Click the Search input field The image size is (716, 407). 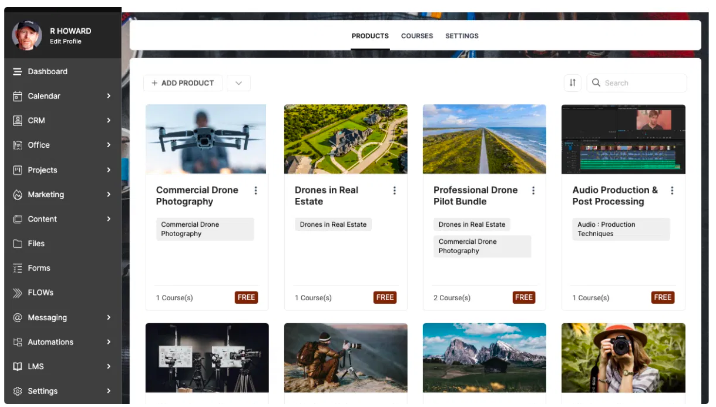coord(640,83)
